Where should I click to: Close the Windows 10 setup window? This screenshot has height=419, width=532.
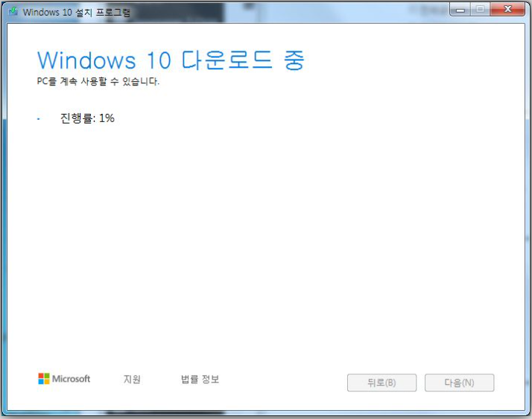[507, 10]
